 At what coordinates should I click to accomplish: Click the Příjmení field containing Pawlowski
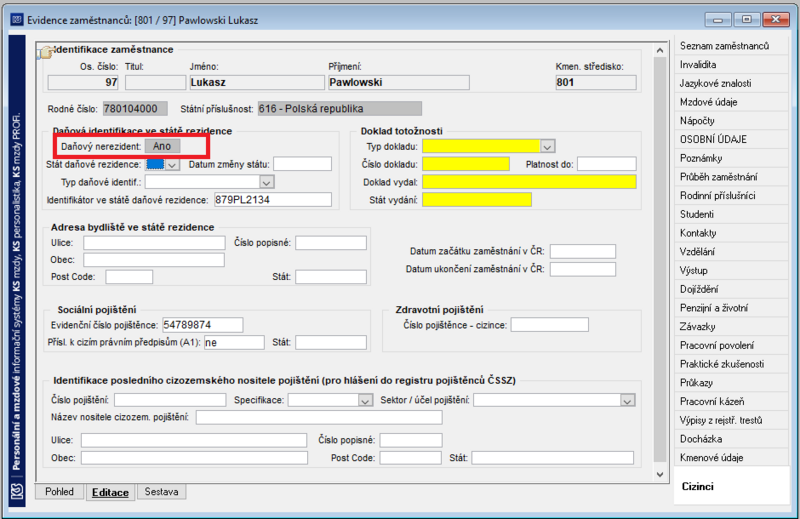point(398,83)
